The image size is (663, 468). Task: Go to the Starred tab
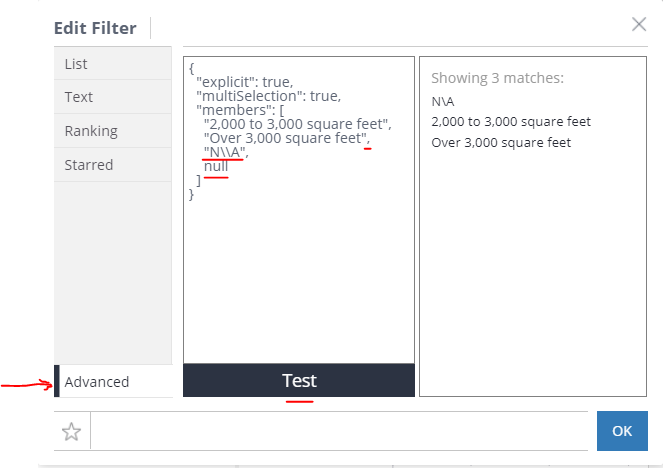(x=113, y=165)
